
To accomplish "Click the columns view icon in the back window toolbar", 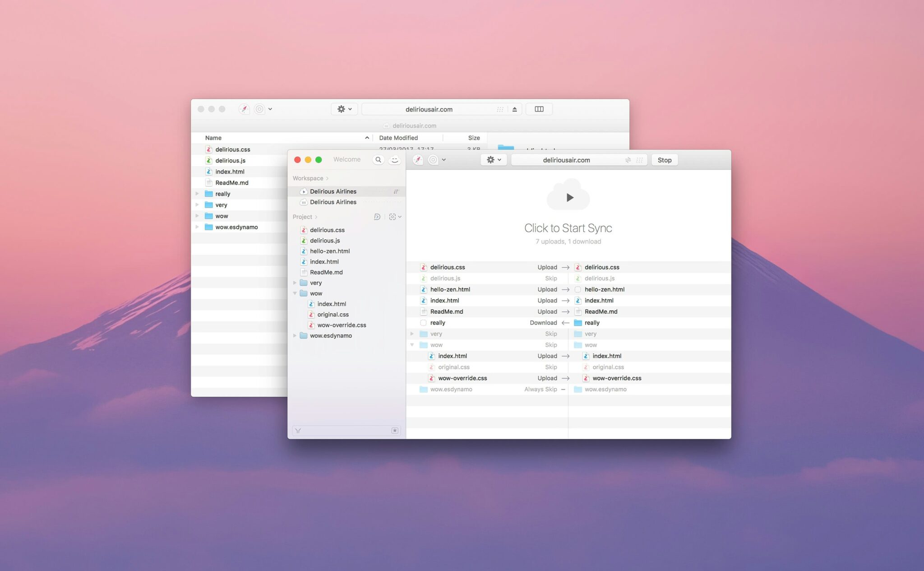I will pyautogui.click(x=539, y=109).
